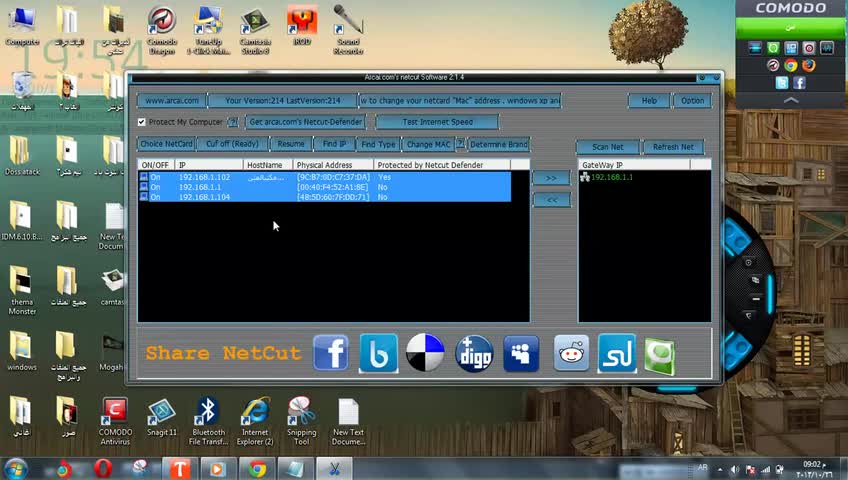The height and width of the screenshot is (480, 848).
Task: Click Your Version:214 LastVersion:214 button
Action: coord(282,101)
